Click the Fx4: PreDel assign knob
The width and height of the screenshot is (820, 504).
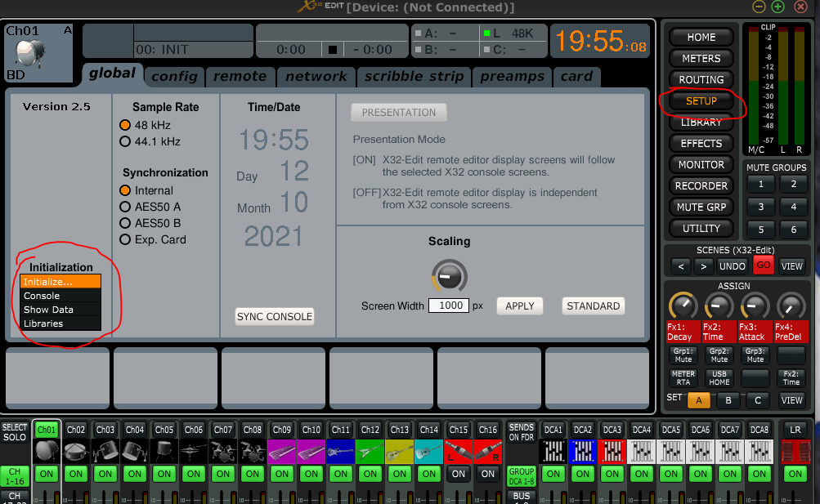[791, 306]
